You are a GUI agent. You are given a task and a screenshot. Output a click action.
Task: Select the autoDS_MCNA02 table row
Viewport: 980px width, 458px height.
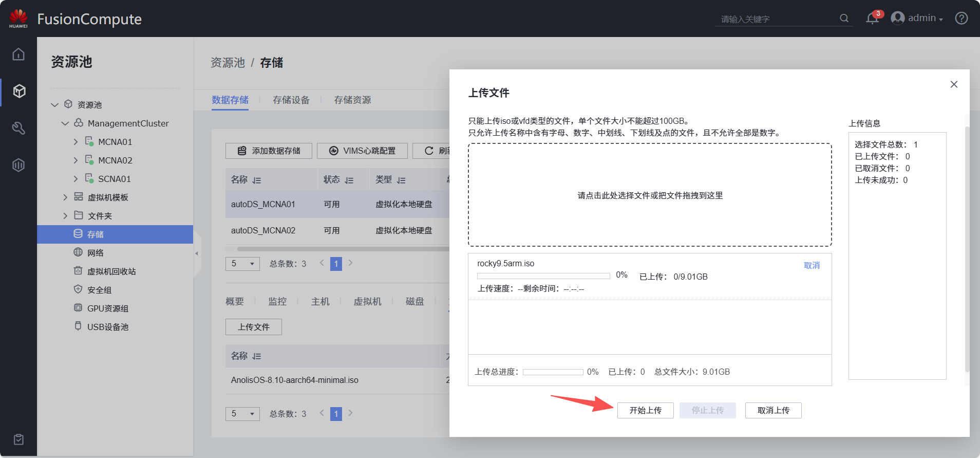coord(337,230)
